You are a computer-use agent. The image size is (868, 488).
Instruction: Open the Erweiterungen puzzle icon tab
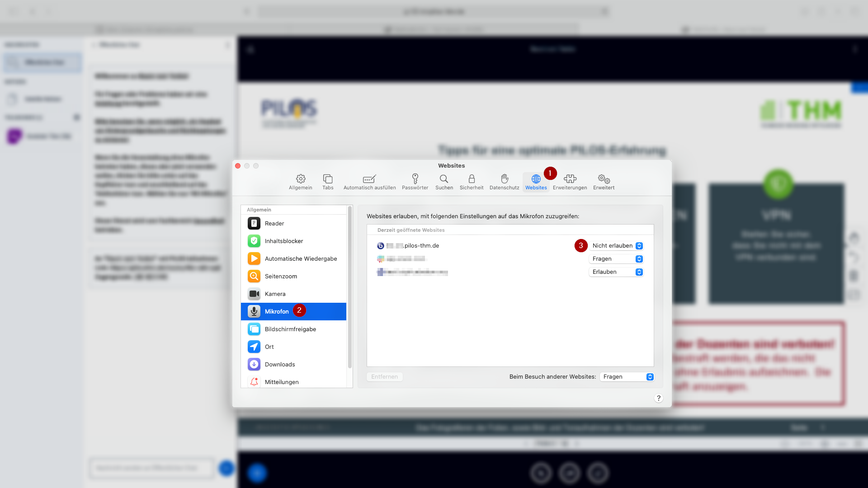click(x=570, y=182)
